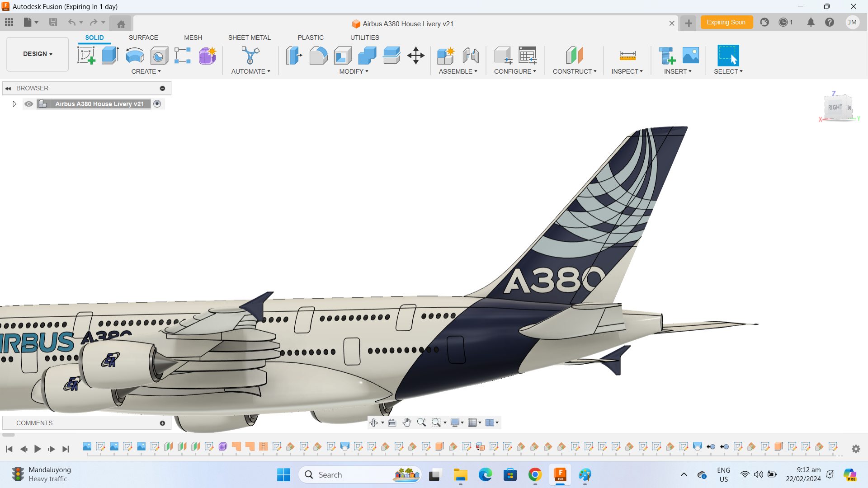868x488 pixels.
Task: Open the Measure tool under Inspect
Action: pyautogui.click(x=627, y=55)
